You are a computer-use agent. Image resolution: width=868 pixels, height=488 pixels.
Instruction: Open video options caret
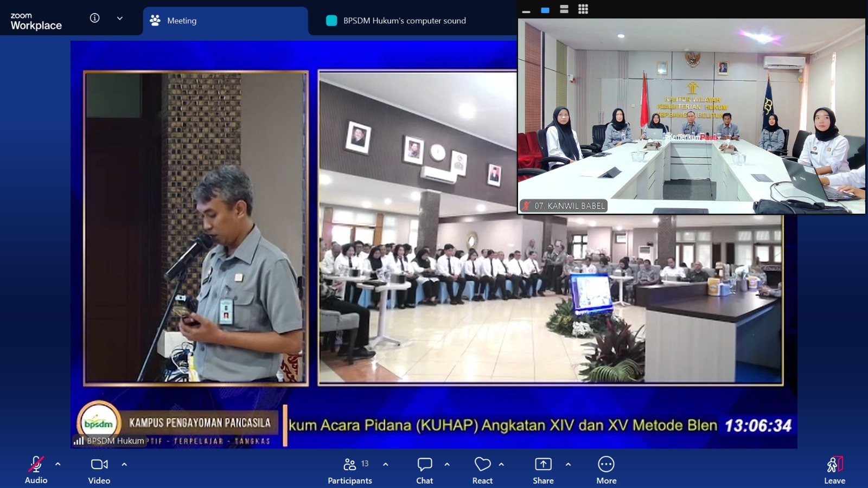pos(124,464)
